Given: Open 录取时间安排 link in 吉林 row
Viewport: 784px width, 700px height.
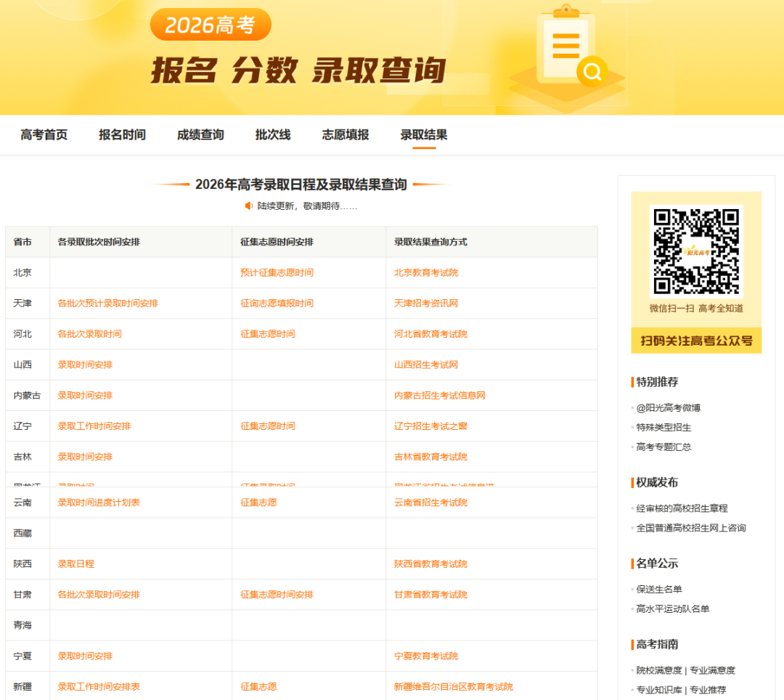Looking at the screenshot, I should pyautogui.click(x=85, y=457).
